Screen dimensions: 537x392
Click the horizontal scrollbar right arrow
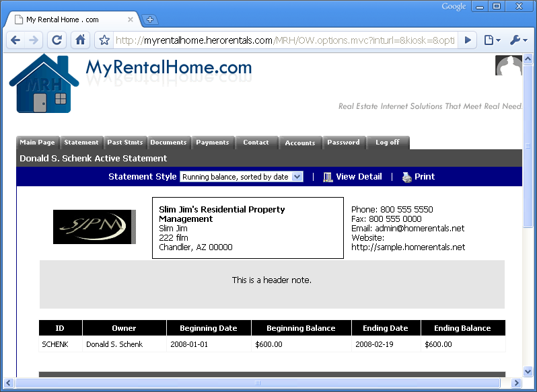pyautogui.click(x=516, y=383)
